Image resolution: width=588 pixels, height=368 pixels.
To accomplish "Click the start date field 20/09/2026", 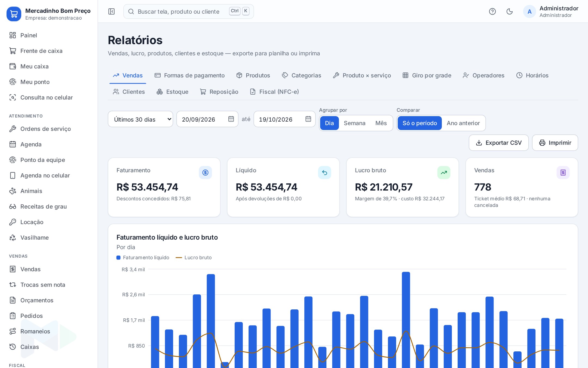I will click(207, 119).
